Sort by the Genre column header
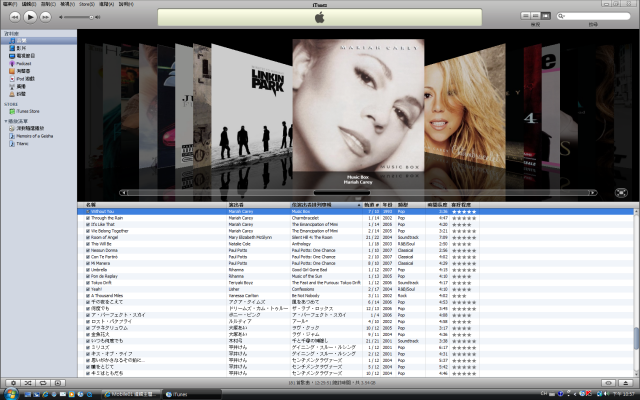The height and width of the screenshot is (400, 640). click(410, 205)
